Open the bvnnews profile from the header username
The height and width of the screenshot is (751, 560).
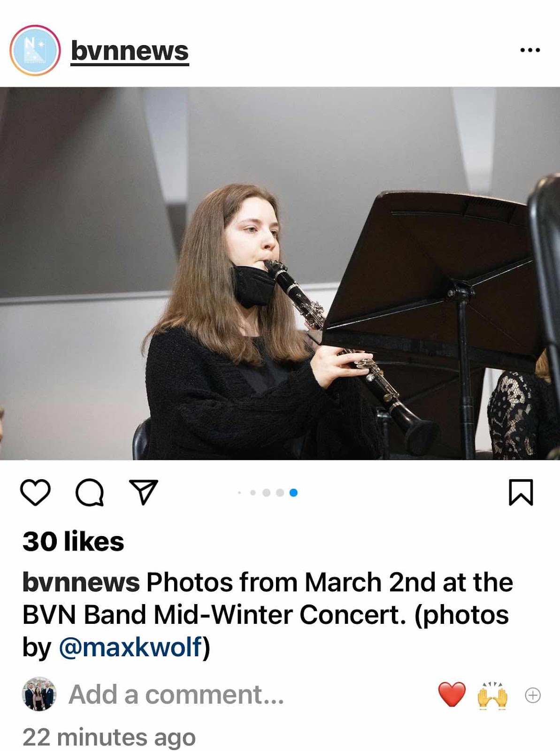pyautogui.click(x=130, y=51)
